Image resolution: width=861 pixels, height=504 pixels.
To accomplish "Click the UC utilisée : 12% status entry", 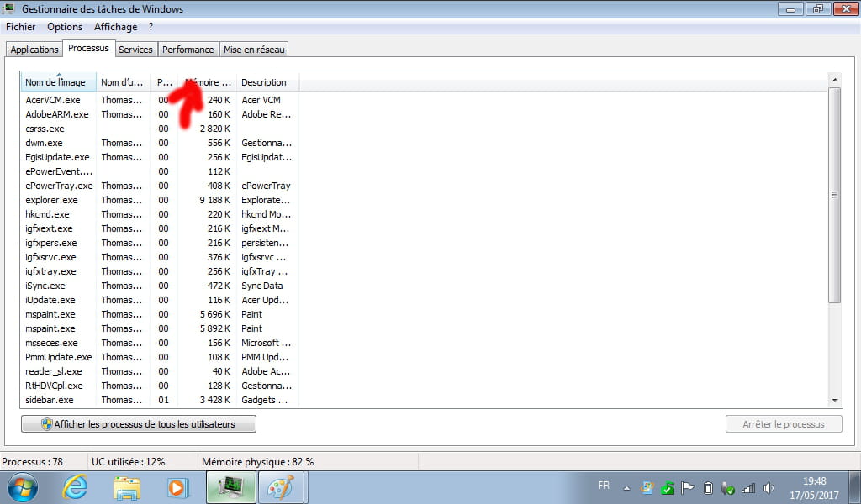I will [x=129, y=462].
